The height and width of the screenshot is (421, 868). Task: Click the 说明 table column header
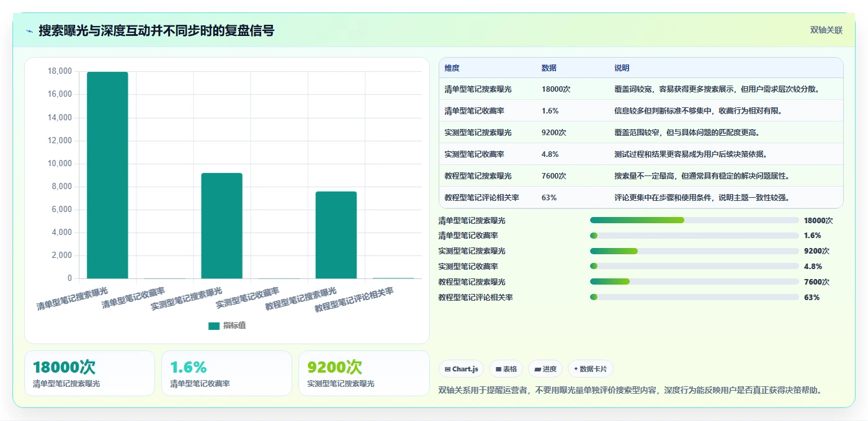tap(622, 68)
